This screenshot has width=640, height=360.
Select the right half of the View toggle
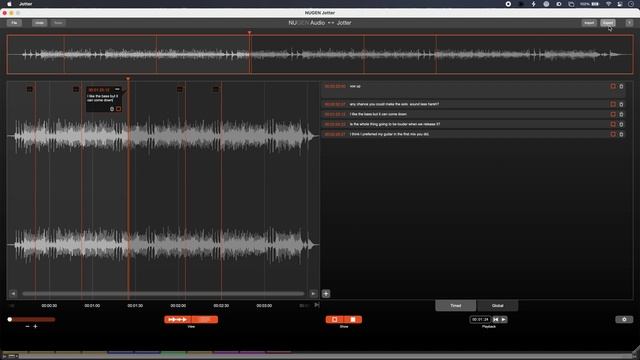tap(204, 319)
